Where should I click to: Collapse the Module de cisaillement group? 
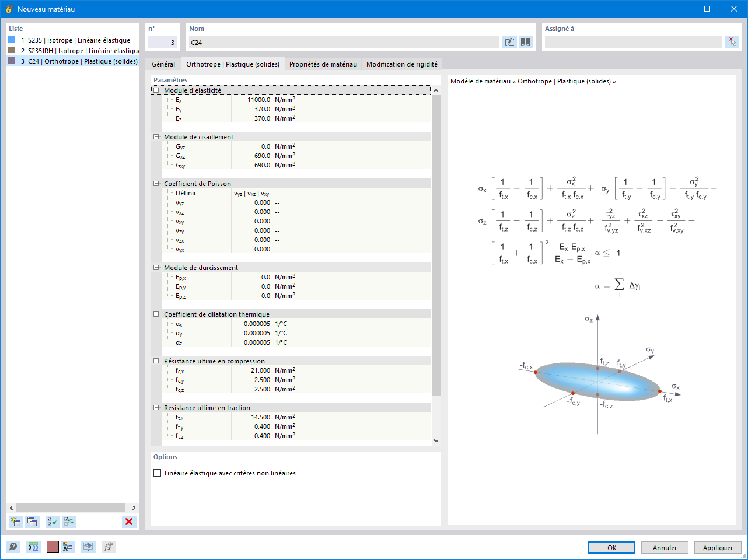156,137
